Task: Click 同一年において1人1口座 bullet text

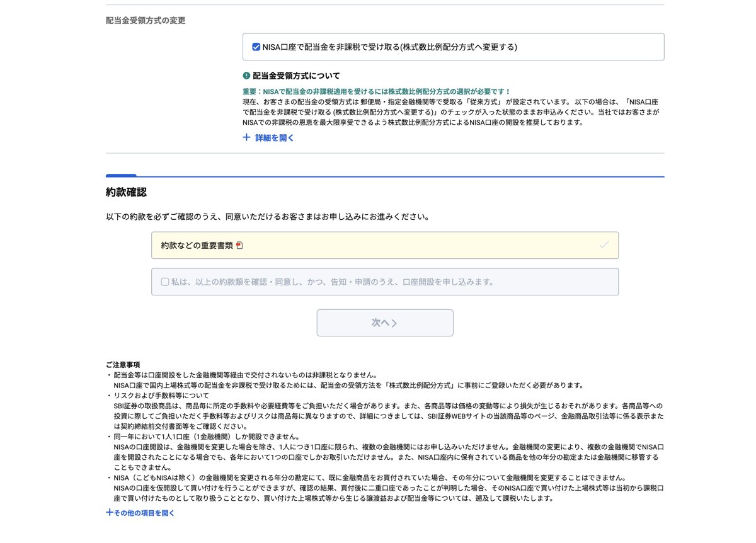Action: (207, 437)
